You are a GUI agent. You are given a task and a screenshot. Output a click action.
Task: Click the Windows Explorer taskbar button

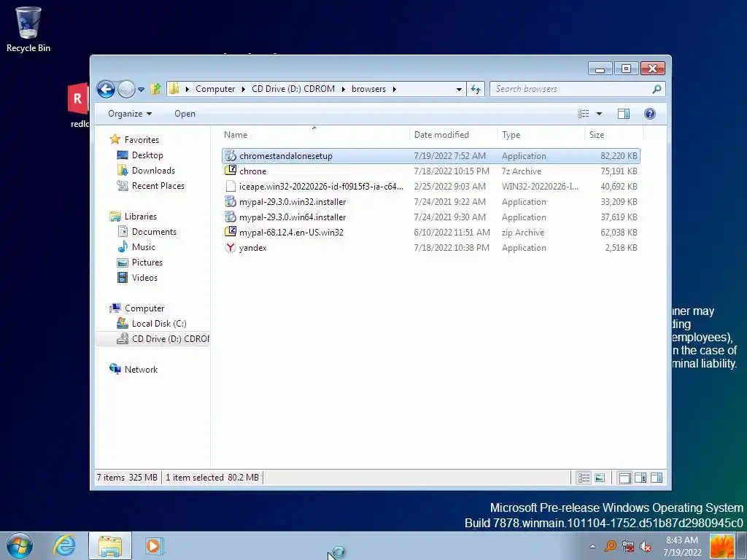tap(110, 545)
